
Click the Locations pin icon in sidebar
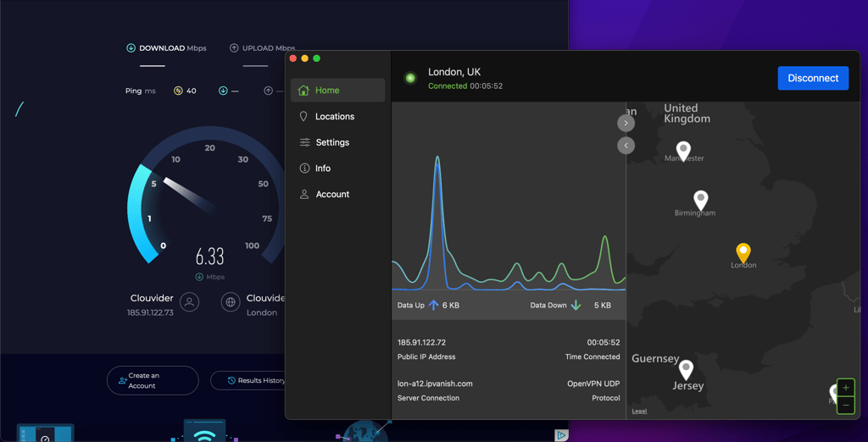(303, 116)
